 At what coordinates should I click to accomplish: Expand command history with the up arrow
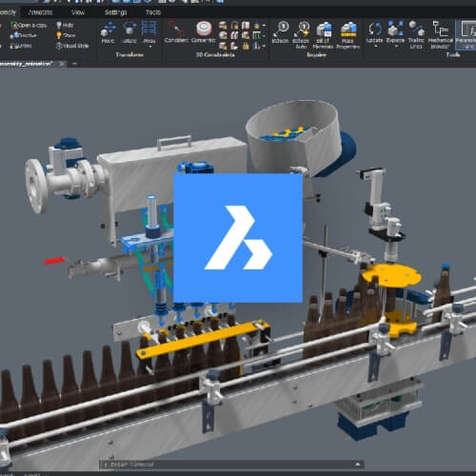[358, 465]
